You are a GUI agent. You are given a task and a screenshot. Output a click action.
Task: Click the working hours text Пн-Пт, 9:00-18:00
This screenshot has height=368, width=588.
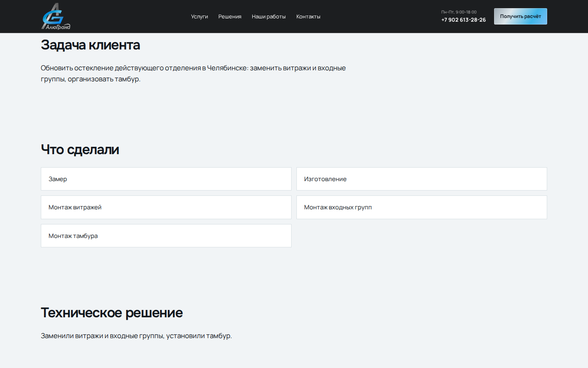(459, 12)
